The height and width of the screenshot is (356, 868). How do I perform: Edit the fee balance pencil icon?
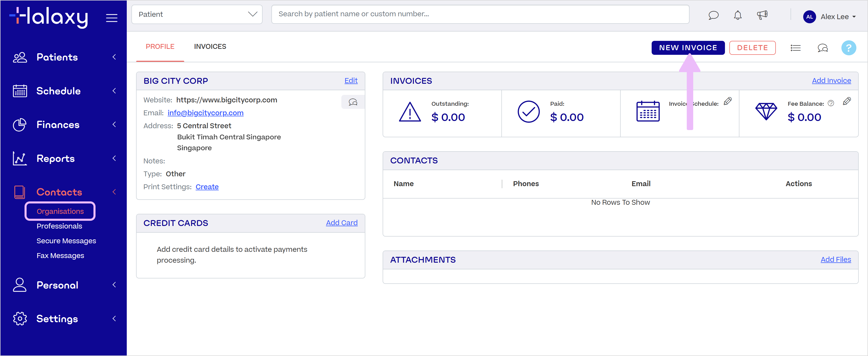tap(846, 101)
